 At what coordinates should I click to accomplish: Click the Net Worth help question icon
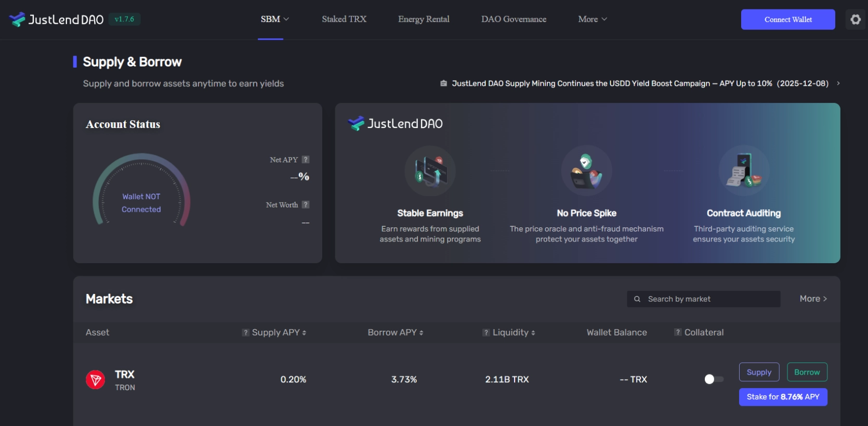(x=306, y=205)
